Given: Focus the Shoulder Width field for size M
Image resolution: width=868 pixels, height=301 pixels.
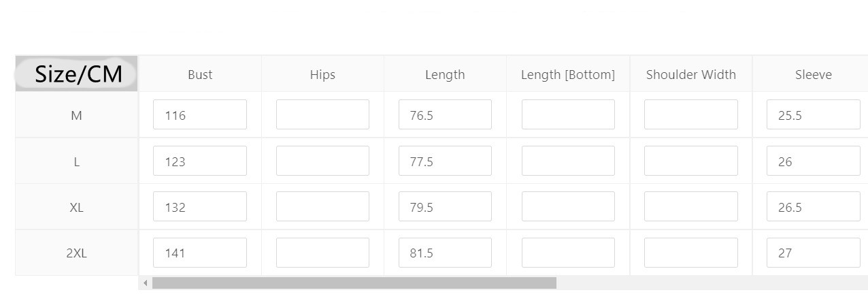Looking at the screenshot, I should pyautogui.click(x=690, y=115).
